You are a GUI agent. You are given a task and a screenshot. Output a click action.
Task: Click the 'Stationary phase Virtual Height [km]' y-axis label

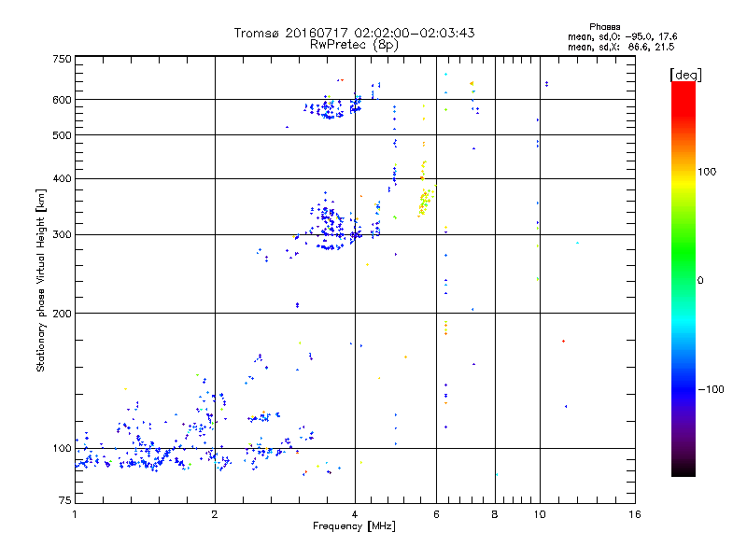pyautogui.click(x=41, y=280)
